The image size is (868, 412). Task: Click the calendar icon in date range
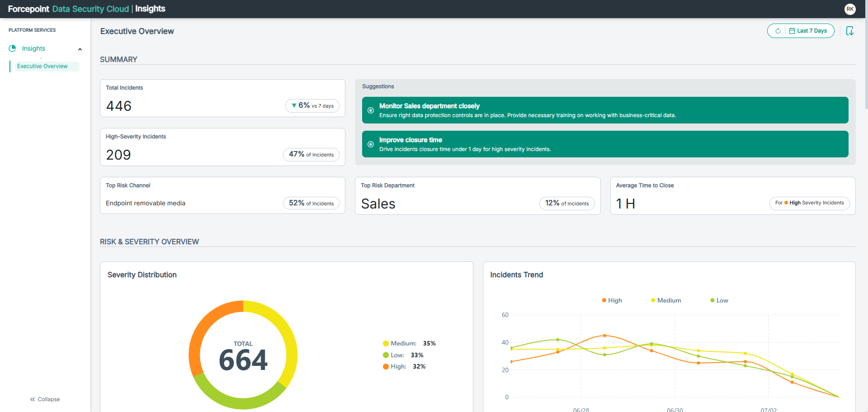click(x=792, y=31)
